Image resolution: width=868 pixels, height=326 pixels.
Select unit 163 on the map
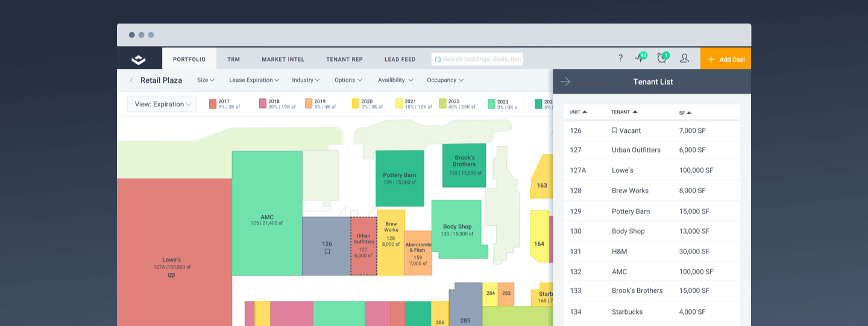click(542, 177)
